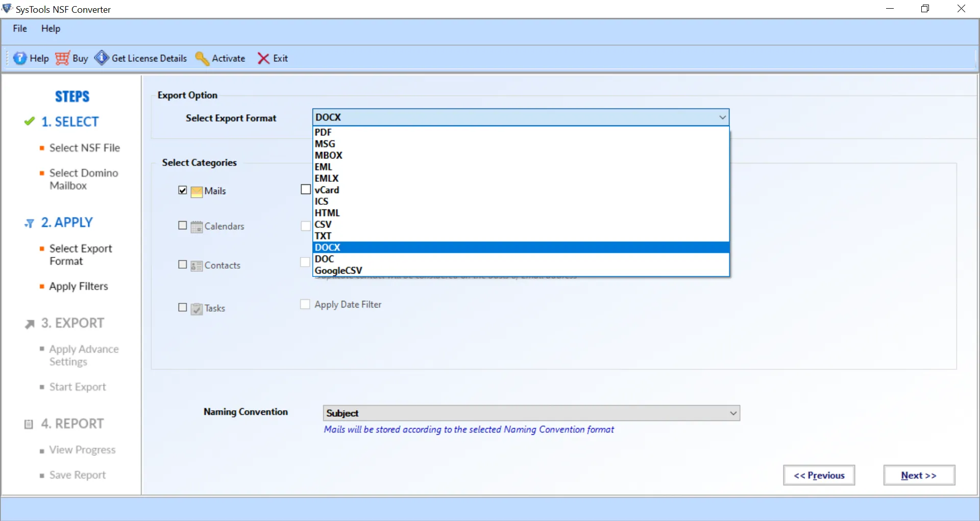Click the Activate key icon
This screenshot has height=521, width=980.
[202, 59]
